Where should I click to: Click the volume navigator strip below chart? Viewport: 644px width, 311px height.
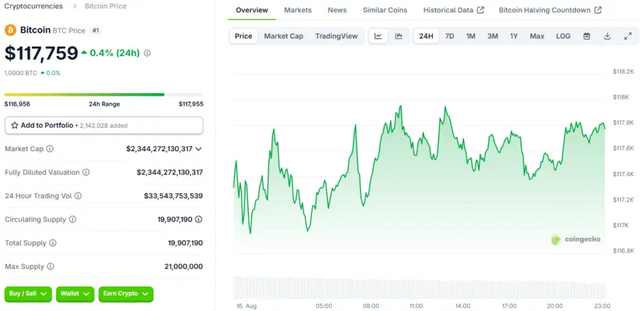tap(419, 287)
